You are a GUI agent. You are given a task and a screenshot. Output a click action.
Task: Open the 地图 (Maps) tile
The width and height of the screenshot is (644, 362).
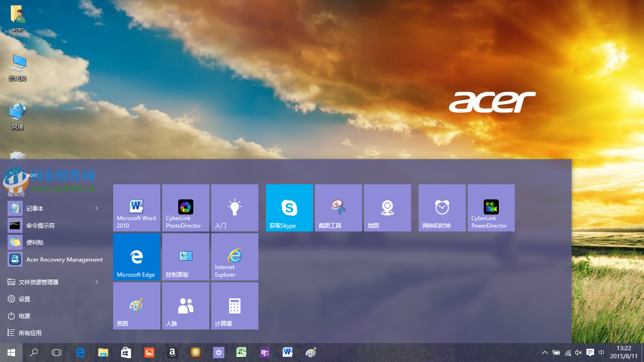point(387,208)
